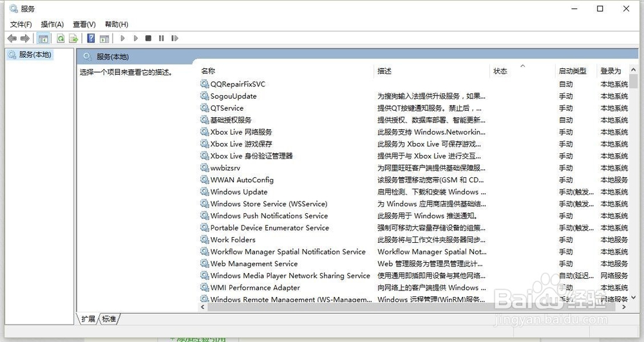Switch to the 标准 tab
The width and height of the screenshot is (644, 342).
(109, 319)
